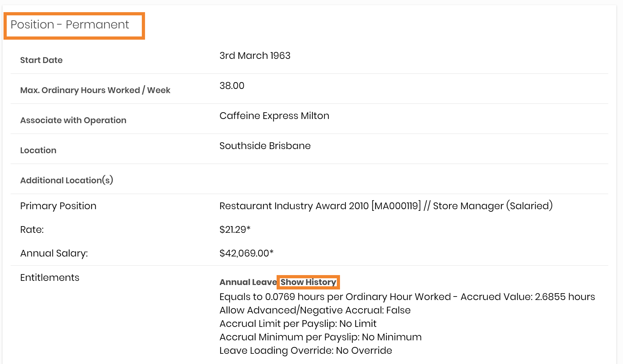Image resolution: width=623 pixels, height=364 pixels.
Task: Click the Additional Location(s) label
Action: tap(67, 180)
